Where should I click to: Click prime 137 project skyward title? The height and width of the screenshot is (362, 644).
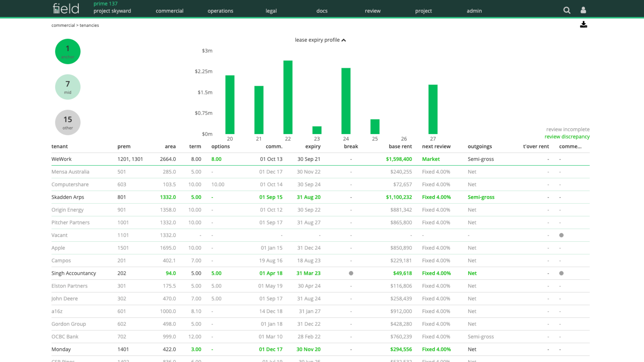tap(112, 7)
